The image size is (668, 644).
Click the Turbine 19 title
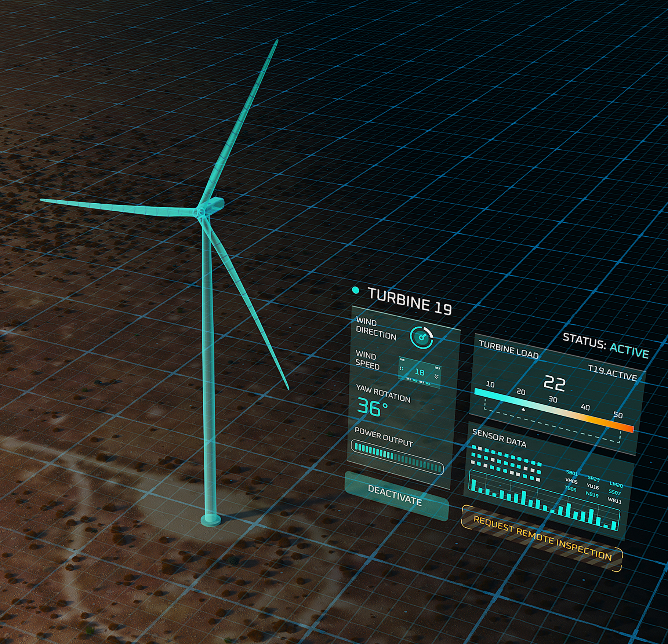tap(410, 302)
